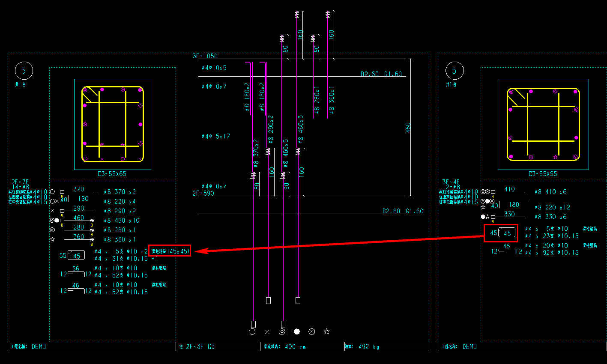Select the 3F~4F floor range text

[451, 182]
